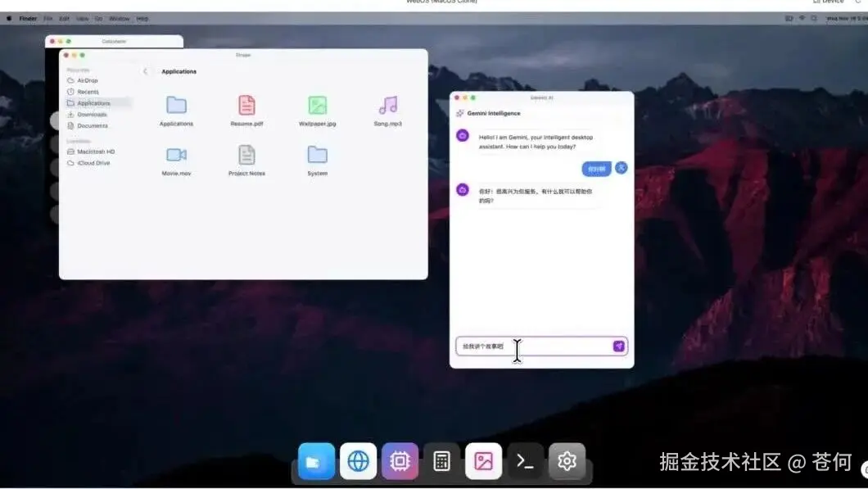Image resolution: width=868 pixels, height=489 pixels.
Task: Click the user avatar beside the blue bubble
Action: pyautogui.click(x=621, y=168)
